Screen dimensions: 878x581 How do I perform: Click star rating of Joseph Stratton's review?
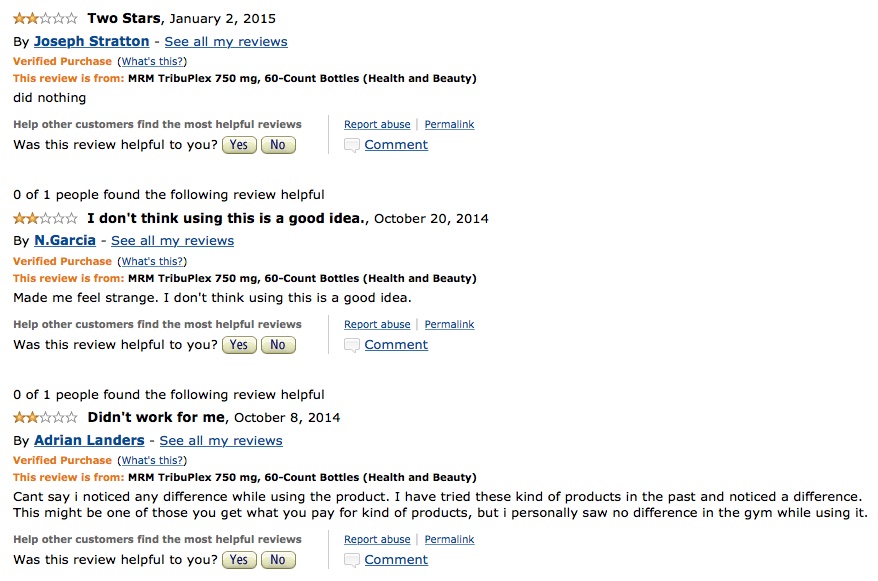tap(45, 18)
